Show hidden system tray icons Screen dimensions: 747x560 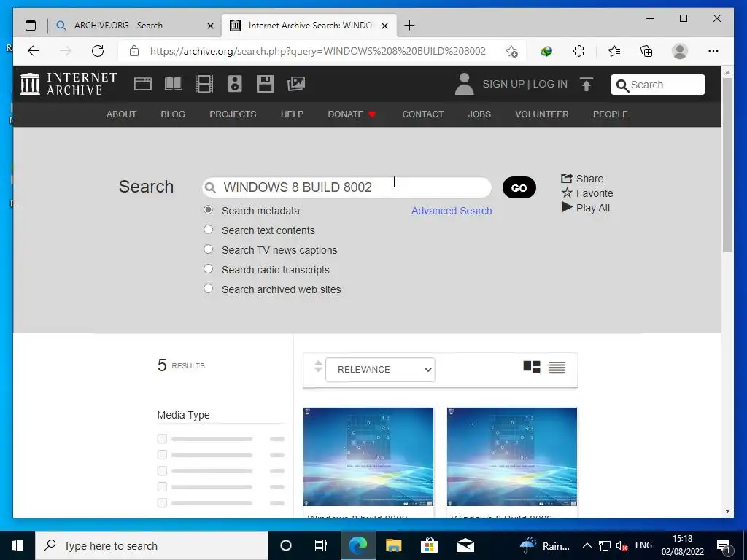(587, 545)
